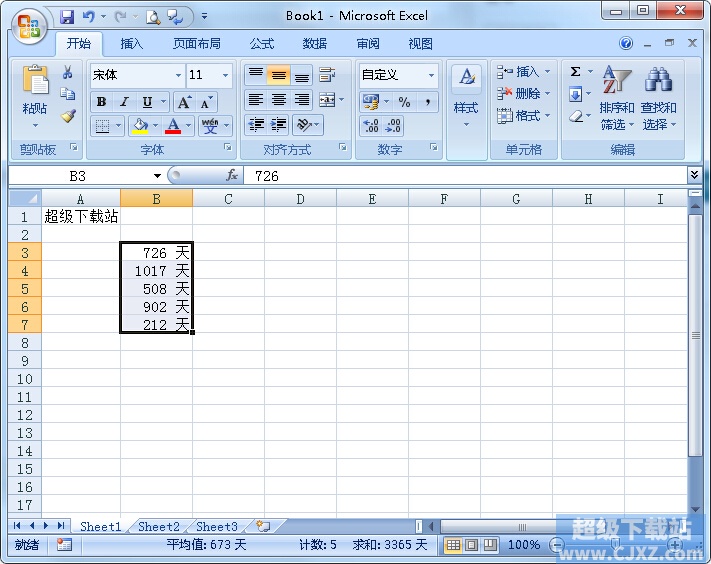The width and height of the screenshot is (711, 564).
Task: Click the Office button orb
Action: [29, 26]
